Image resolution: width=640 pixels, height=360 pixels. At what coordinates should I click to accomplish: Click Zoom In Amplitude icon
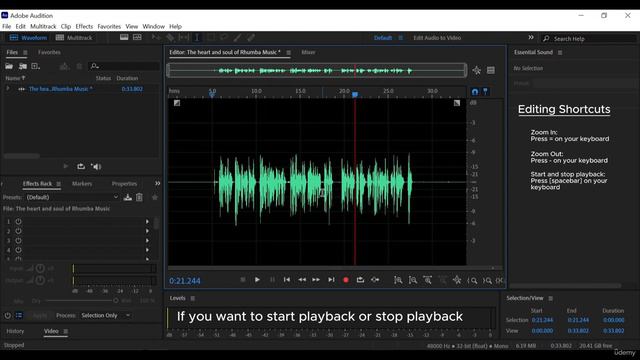point(398,280)
